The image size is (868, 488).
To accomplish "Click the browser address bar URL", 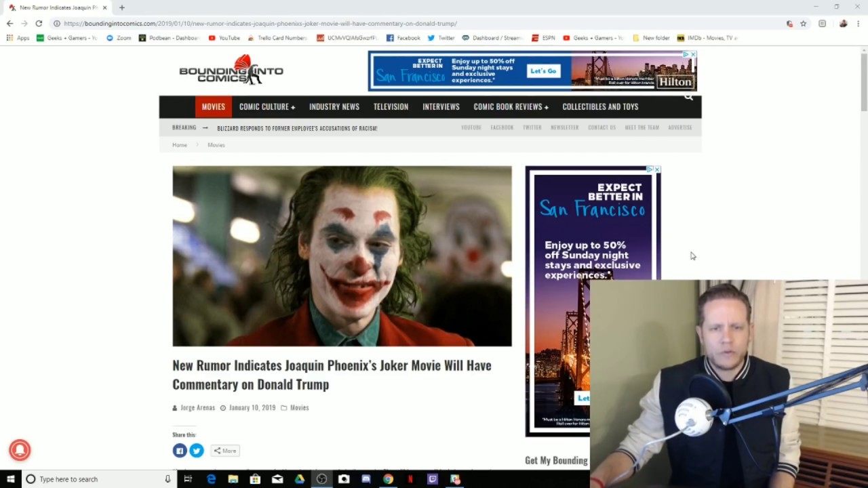I will 260,23.
